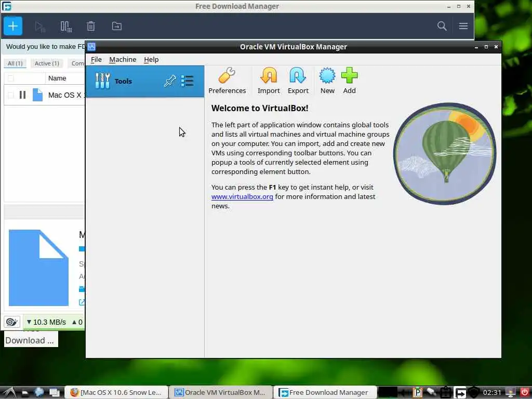Open the Help menu in VirtualBox
The image size is (532, 399).
(151, 59)
